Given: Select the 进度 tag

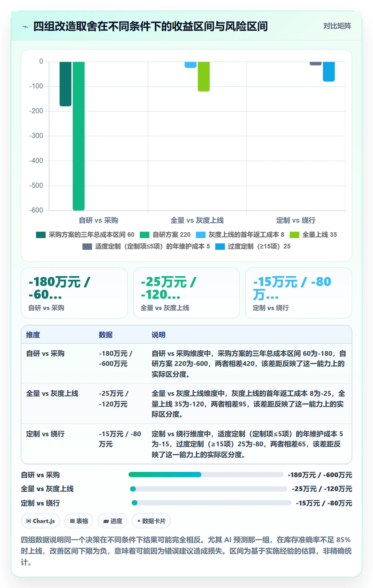Looking at the screenshot, I should pyautogui.click(x=112, y=521).
